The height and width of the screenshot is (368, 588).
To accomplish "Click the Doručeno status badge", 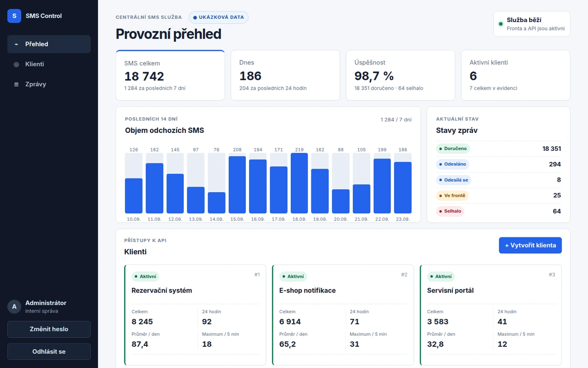I will coord(453,149).
